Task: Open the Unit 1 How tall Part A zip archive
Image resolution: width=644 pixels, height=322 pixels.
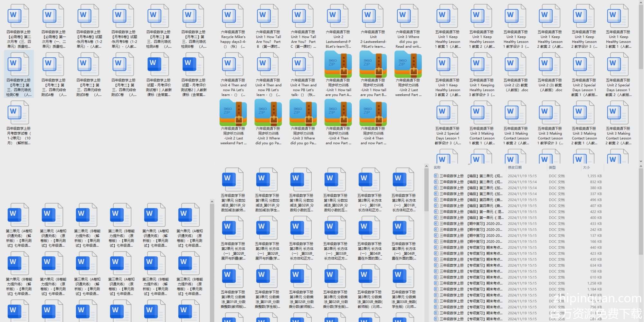Action: (x=338, y=65)
